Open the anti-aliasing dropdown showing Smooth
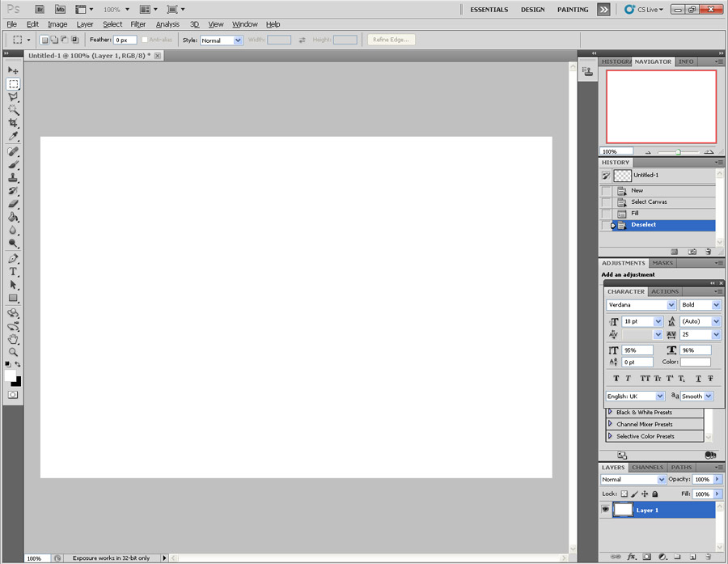This screenshot has width=728, height=564. point(709,396)
